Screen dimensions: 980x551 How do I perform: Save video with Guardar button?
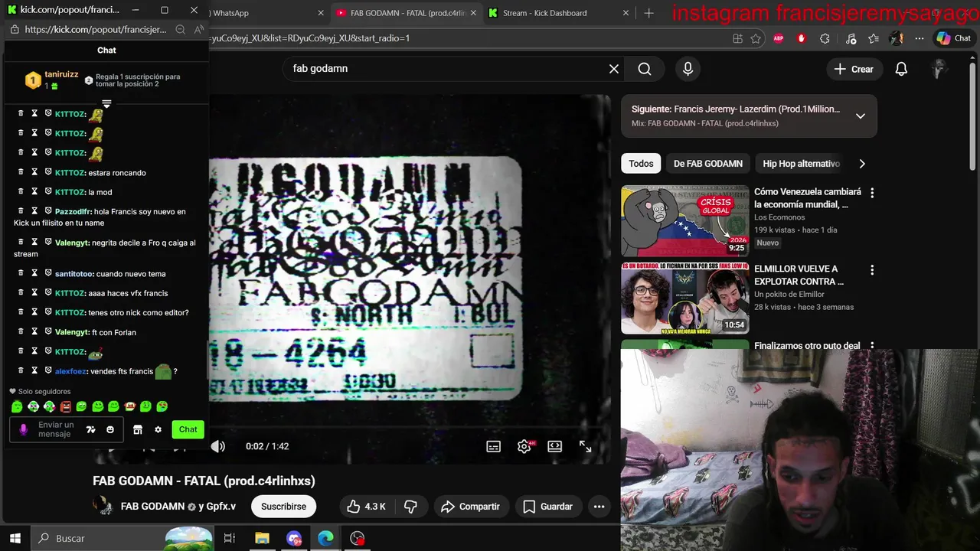[x=548, y=507]
